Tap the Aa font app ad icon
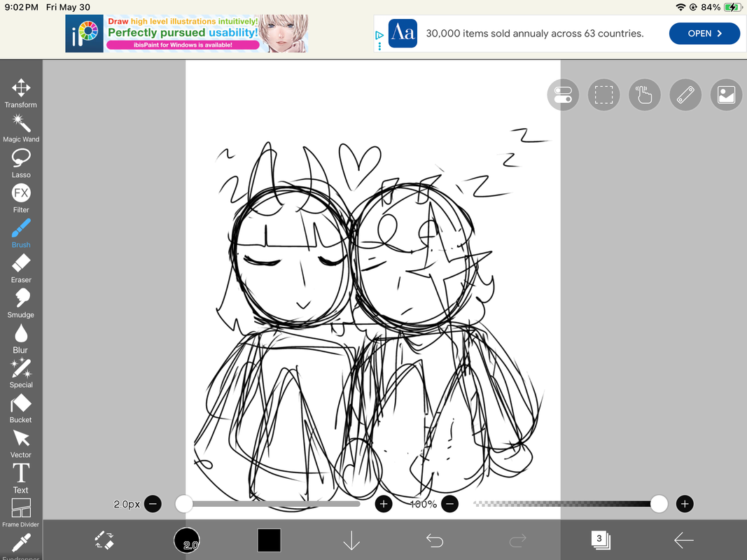747x560 pixels. point(403,34)
